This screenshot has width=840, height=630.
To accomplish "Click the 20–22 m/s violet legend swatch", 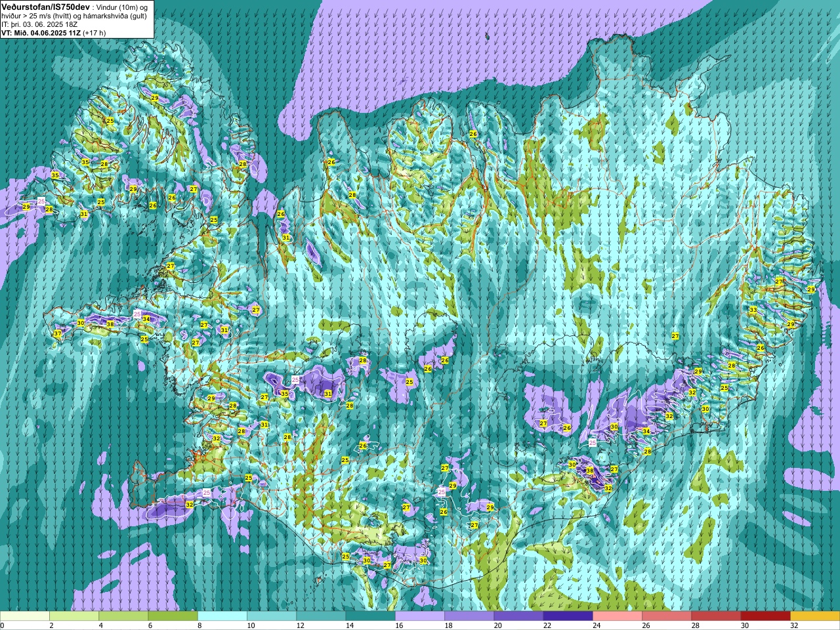I will pos(518,616).
